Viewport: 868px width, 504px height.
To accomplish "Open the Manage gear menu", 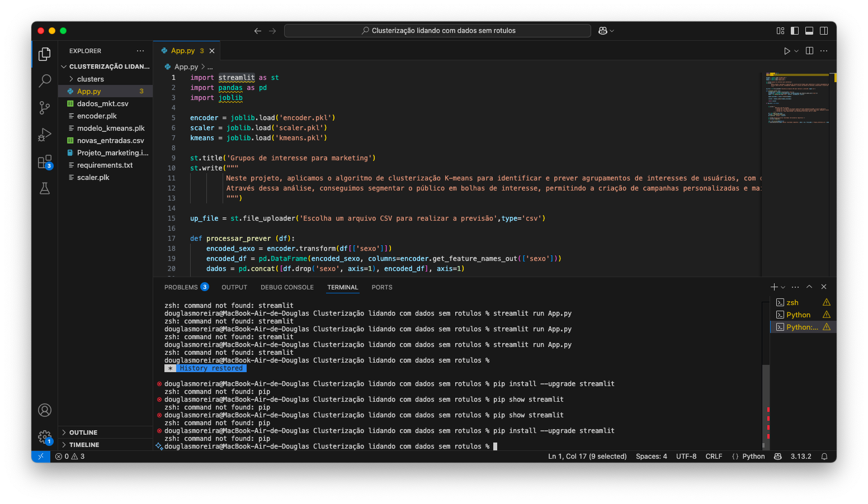I will click(45, 437).
